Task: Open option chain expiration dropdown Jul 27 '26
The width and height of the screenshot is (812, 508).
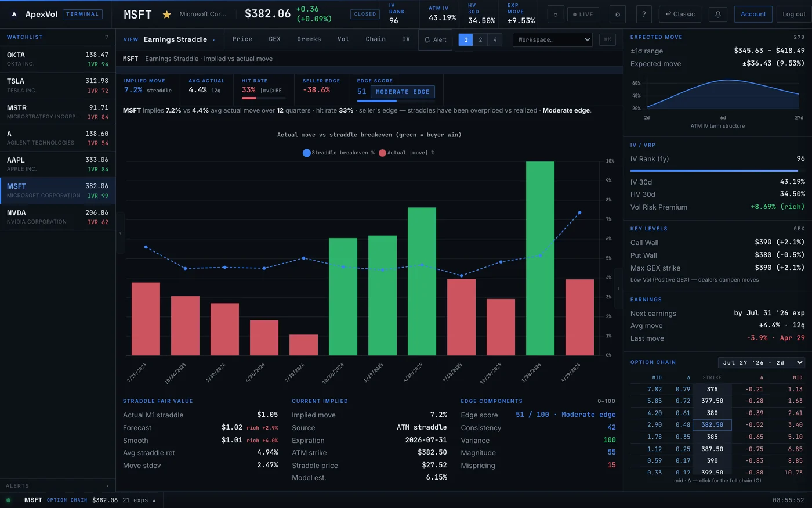Action: pos(762,362)
